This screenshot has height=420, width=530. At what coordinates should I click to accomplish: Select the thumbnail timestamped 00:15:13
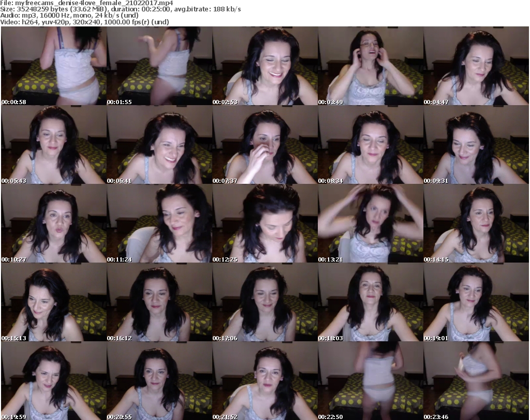click(54, 302)
